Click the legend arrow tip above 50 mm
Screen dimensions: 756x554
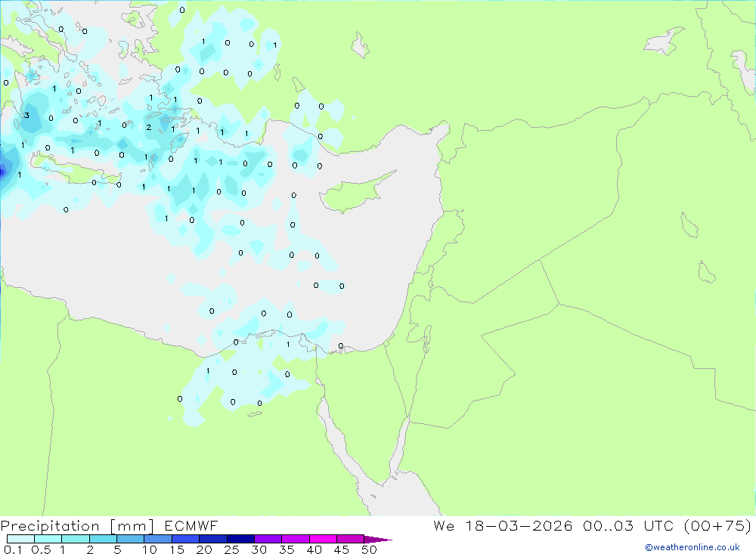378,539
